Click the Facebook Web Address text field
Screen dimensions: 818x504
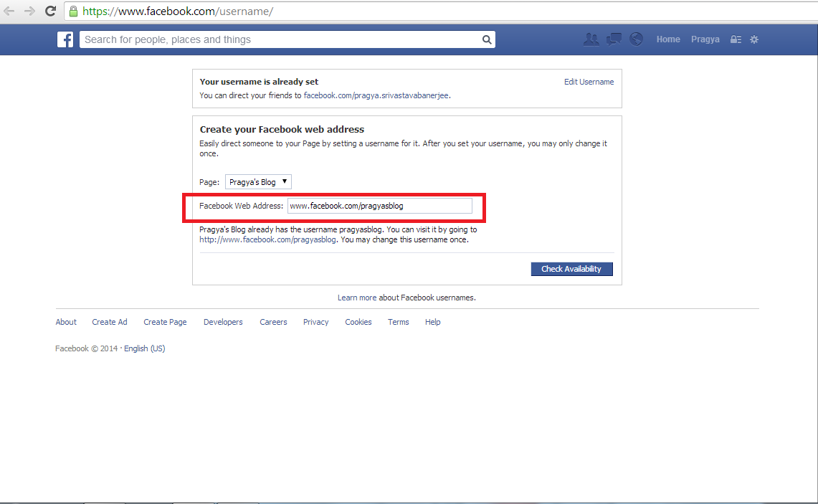tap(380, 206)
